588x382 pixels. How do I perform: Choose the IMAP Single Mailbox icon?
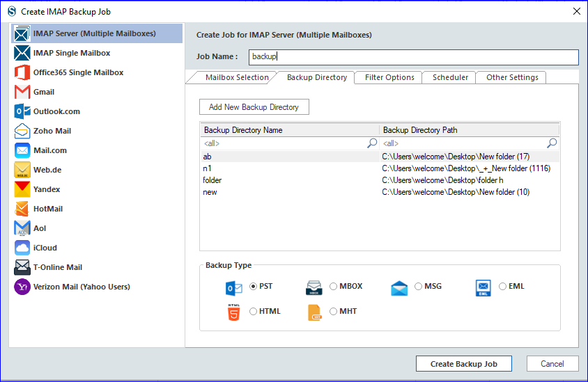click(x=22, y=53)
